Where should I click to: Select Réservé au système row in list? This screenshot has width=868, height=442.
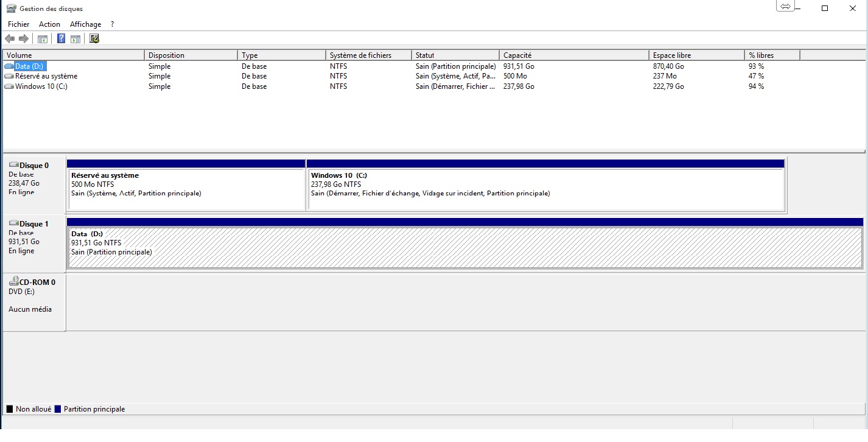point(46,76)
